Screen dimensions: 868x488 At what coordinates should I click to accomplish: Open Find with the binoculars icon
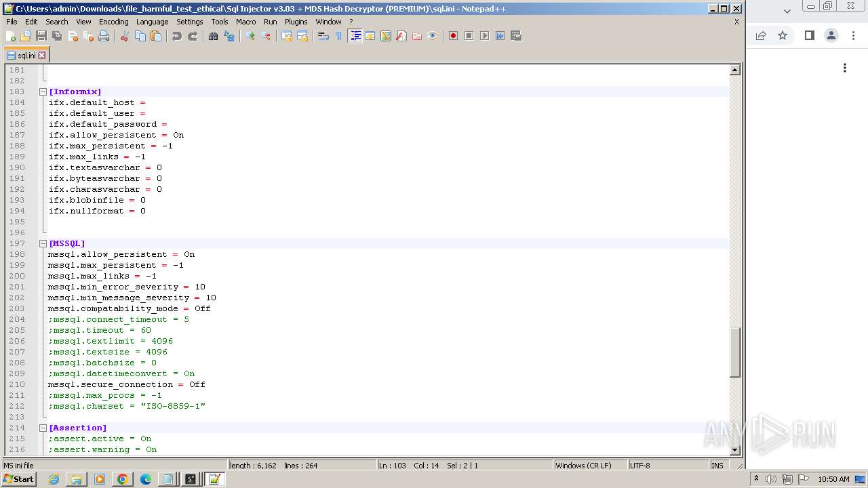click(x=214, y=36)
